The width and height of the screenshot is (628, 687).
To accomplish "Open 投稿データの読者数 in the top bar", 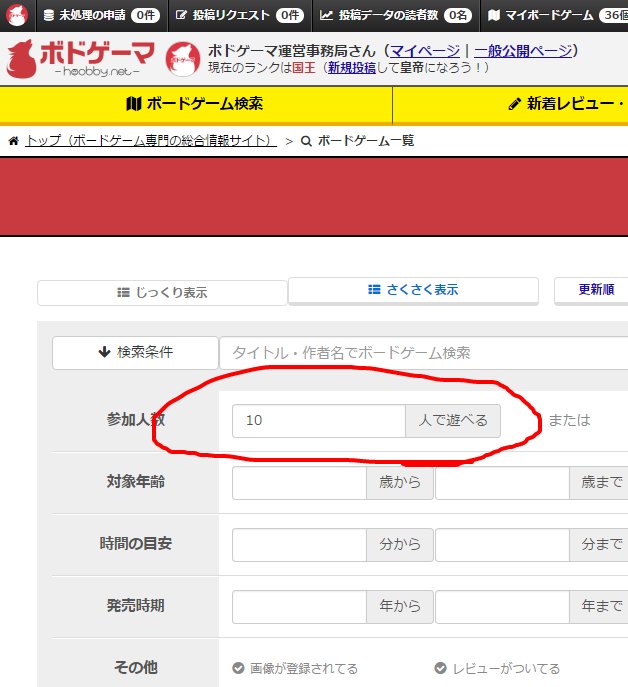I will point(395,15).
